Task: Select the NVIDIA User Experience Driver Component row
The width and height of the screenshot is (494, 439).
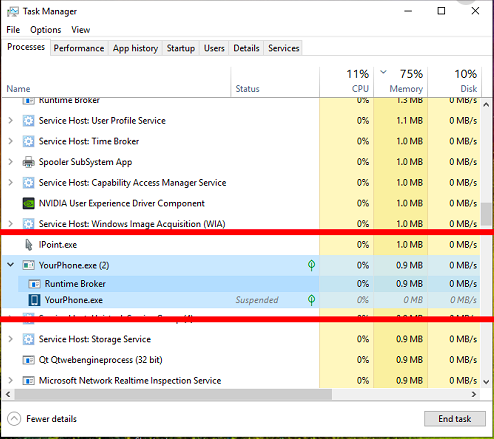Action: 241,203
